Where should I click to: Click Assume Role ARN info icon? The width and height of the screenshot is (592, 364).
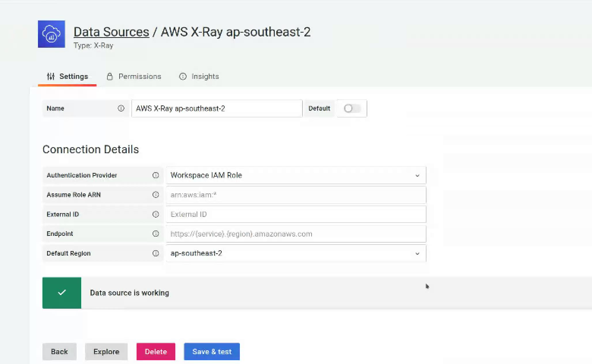pos(156,195)
